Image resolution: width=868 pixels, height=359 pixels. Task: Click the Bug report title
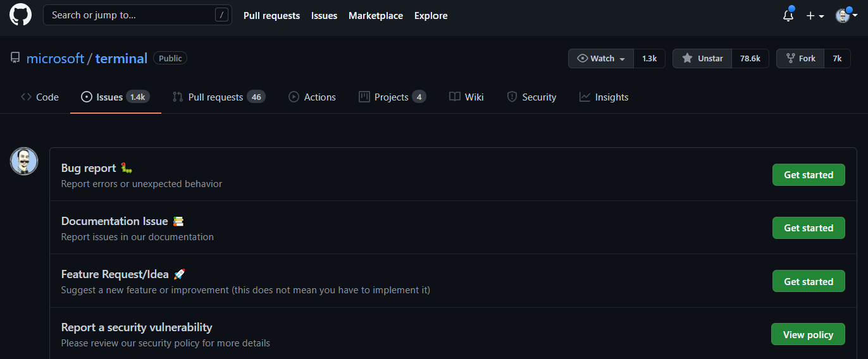tap(89, 168)
